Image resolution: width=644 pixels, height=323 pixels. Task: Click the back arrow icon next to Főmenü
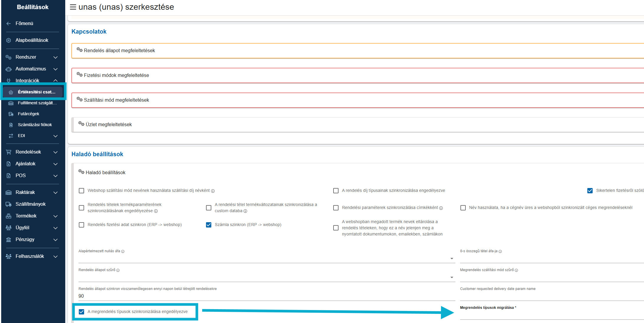tap(9, 24)
